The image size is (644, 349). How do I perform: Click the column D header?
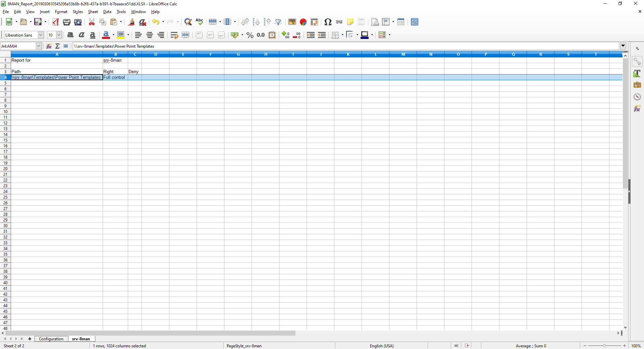pos(156,54)
